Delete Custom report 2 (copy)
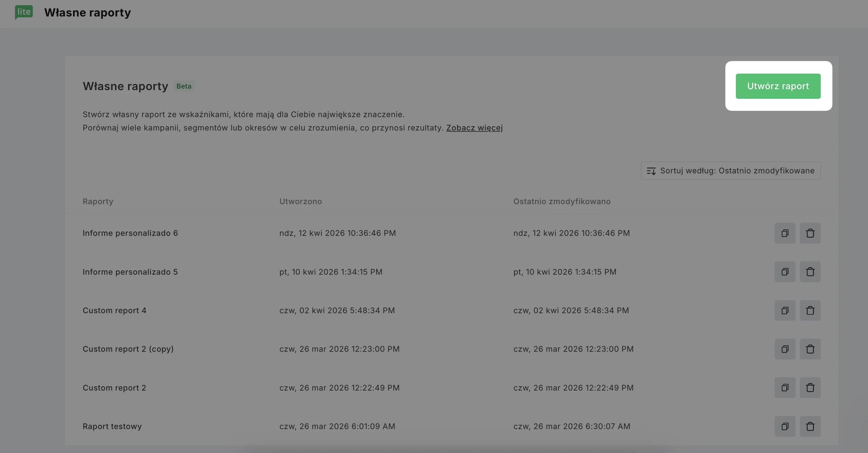The width and height of the screenshot is (868, 453). pyautogui.click(x=810, y=349)
